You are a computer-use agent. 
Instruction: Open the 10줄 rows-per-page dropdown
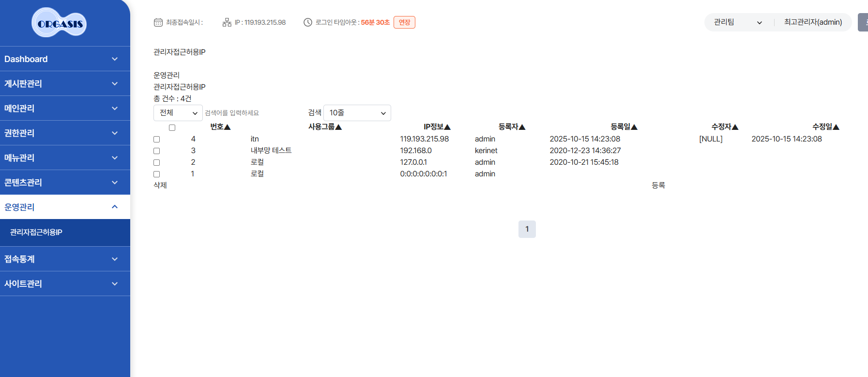tap(357, 113)
